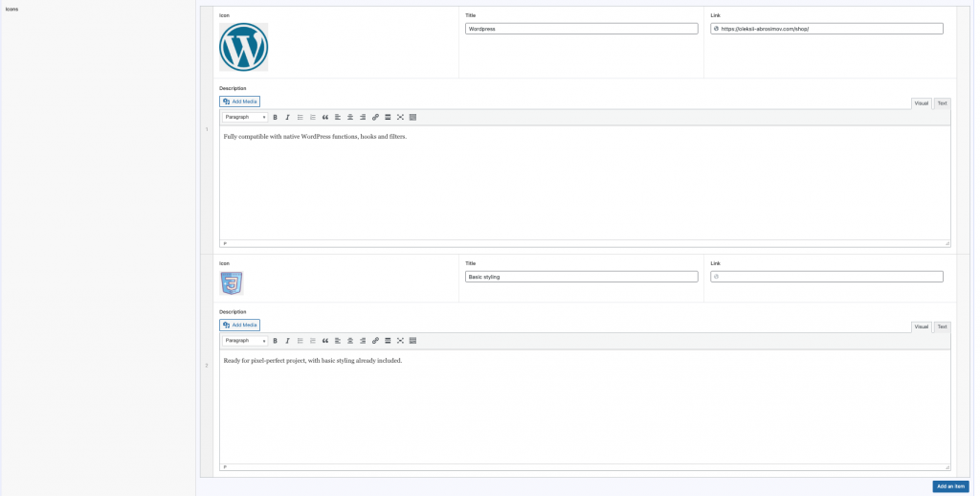
Task: Click text 'Fully compatible with native WordPress functions'
Action: [291, 136]
